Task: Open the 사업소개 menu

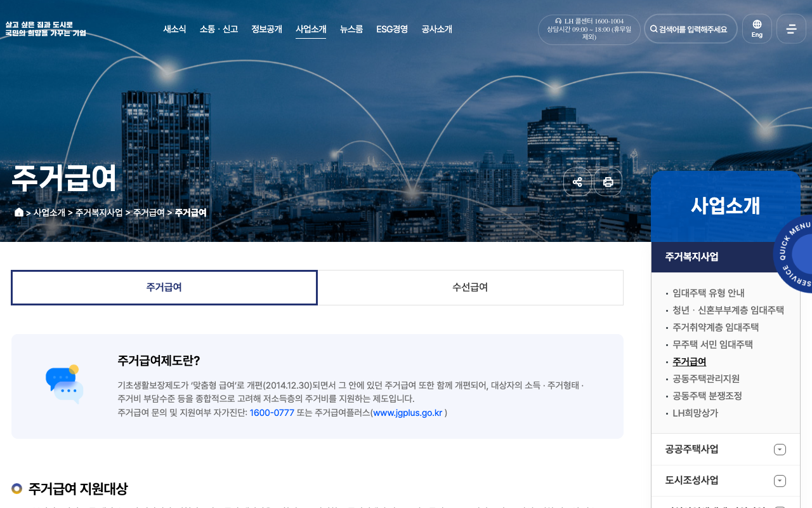Action: (311, 29)
